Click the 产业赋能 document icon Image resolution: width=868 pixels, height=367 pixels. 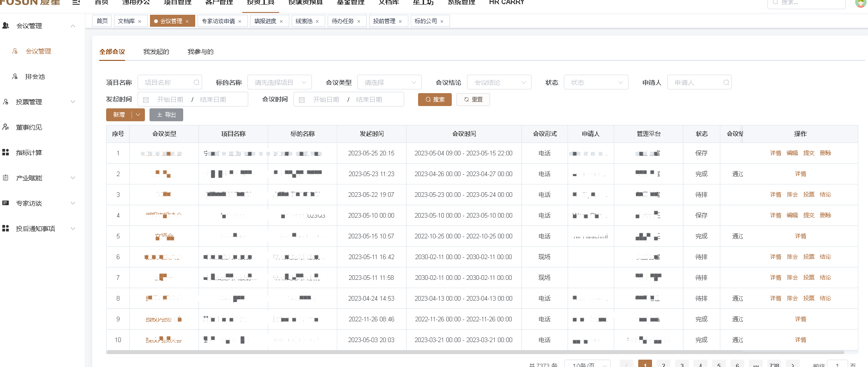[x=6, y=178]
